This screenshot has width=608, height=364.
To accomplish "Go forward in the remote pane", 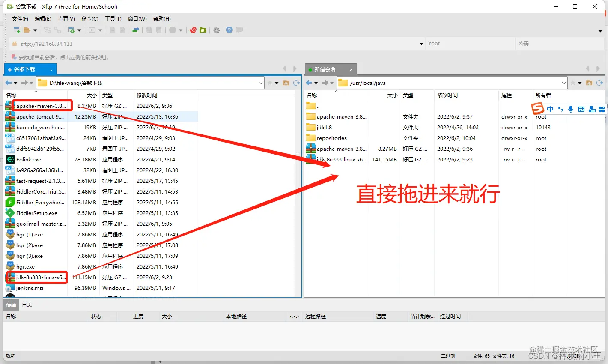I will (325, 83).
